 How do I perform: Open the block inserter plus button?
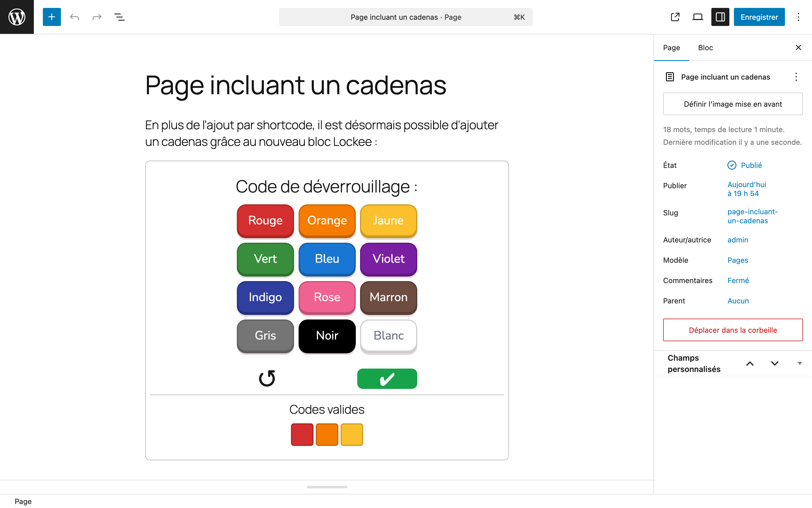[52, 17]
